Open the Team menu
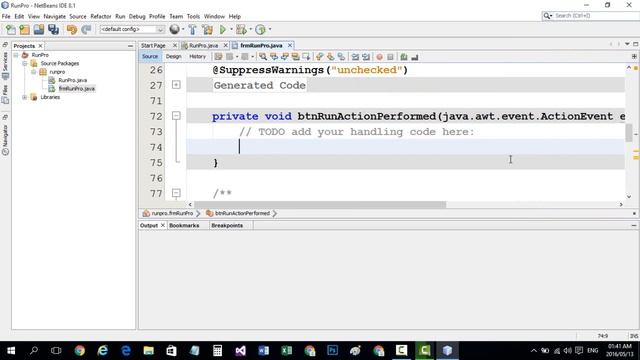 click(x=176, y=16)
